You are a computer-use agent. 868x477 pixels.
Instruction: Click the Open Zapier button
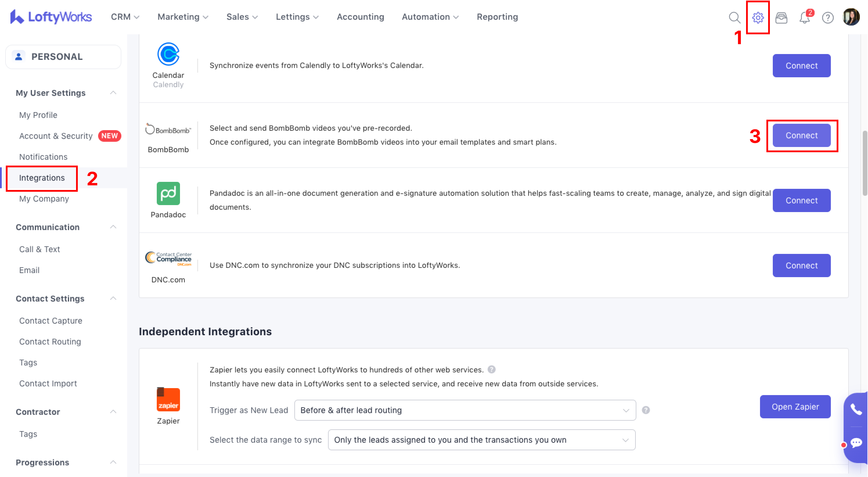[795, 406]
